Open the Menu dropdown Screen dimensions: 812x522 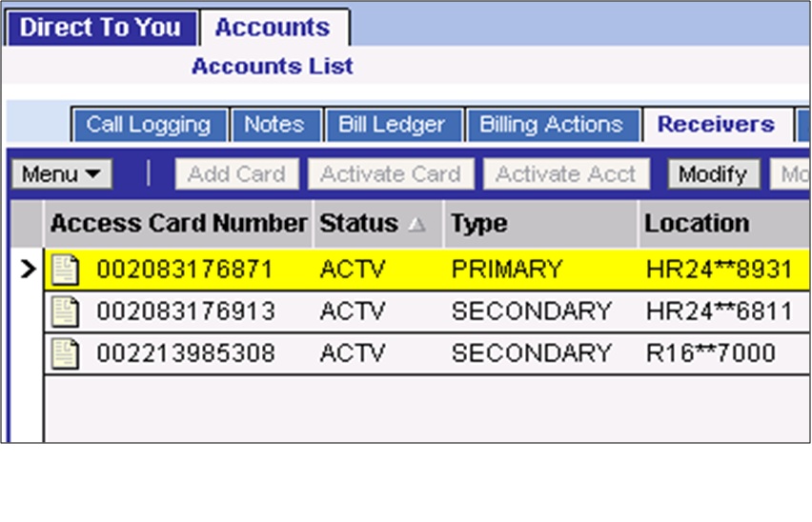[x=61, y=174]
